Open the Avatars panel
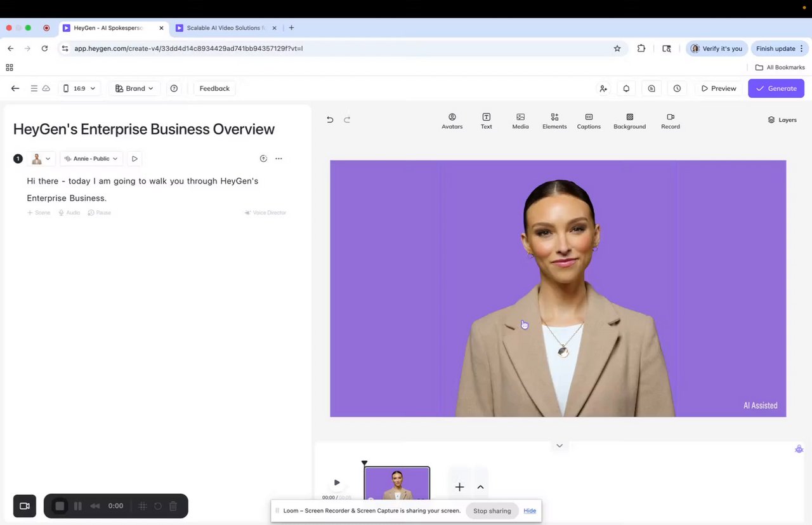This screenshot has width=812, height=525. click(452, 121)
